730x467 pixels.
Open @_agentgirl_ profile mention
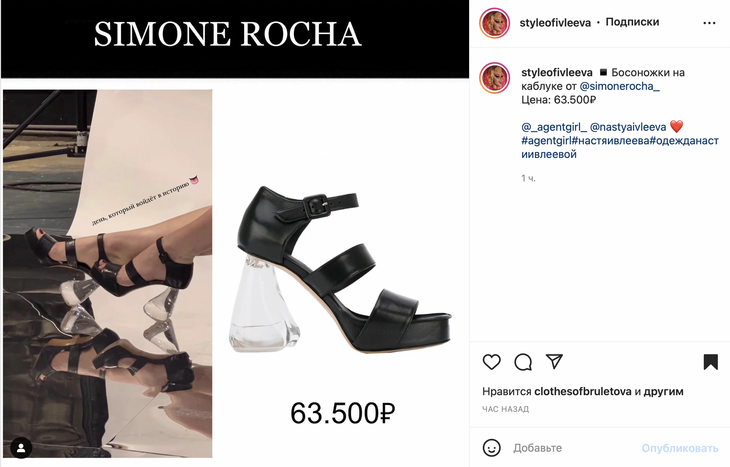(554, 127)
